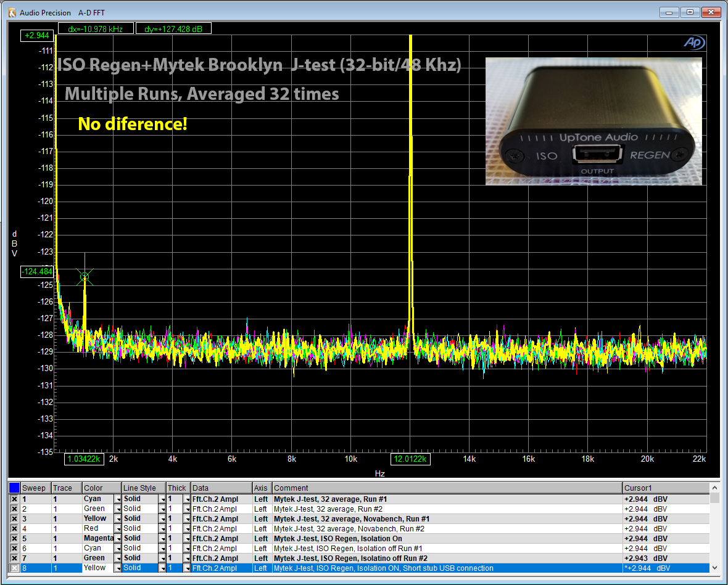Click the Data column header

[221, 488]
